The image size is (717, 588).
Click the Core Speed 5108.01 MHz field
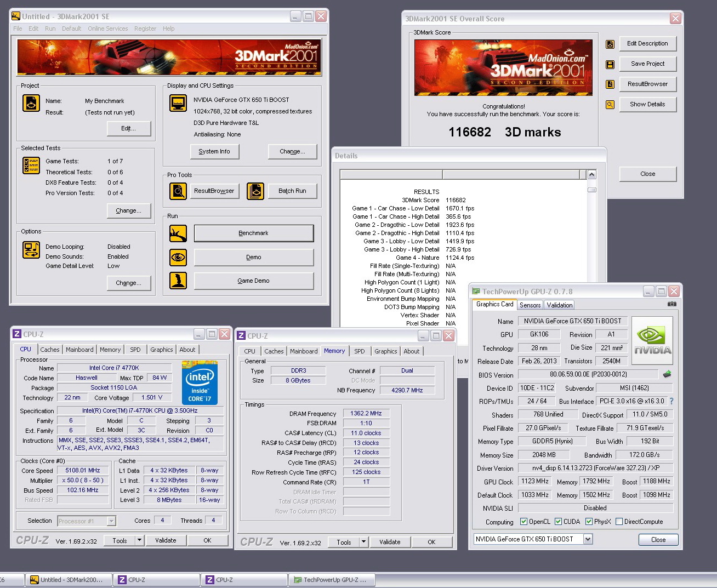tap(83, 471)
